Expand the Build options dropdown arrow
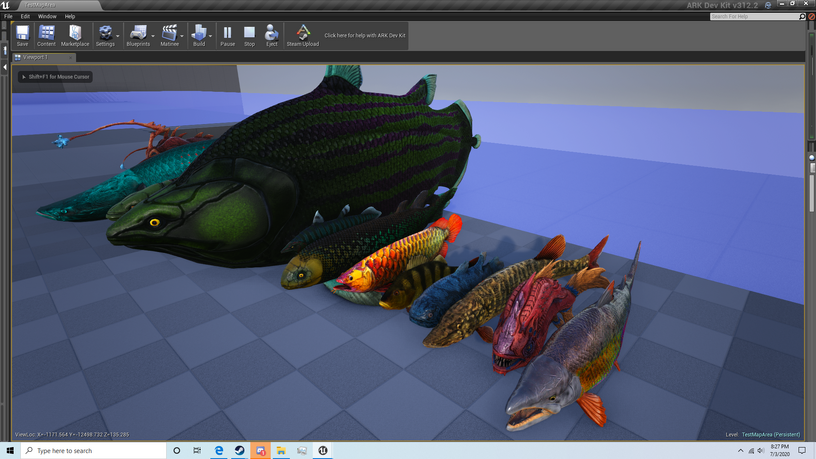The width and height of the screenshot is (816, 459). [x=210, y=36]
